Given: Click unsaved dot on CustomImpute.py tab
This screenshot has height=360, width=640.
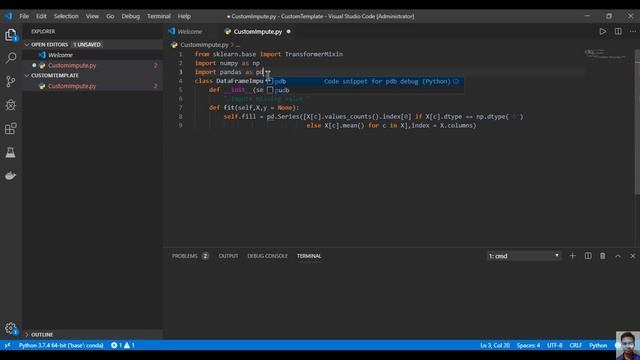Looking at the screenshot, I should tap(289, 31).
